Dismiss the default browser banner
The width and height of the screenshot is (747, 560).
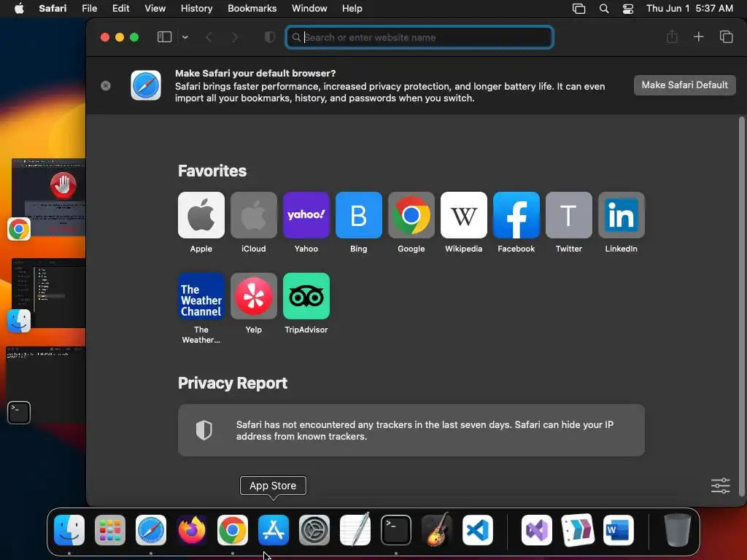[x=106, y=85]
